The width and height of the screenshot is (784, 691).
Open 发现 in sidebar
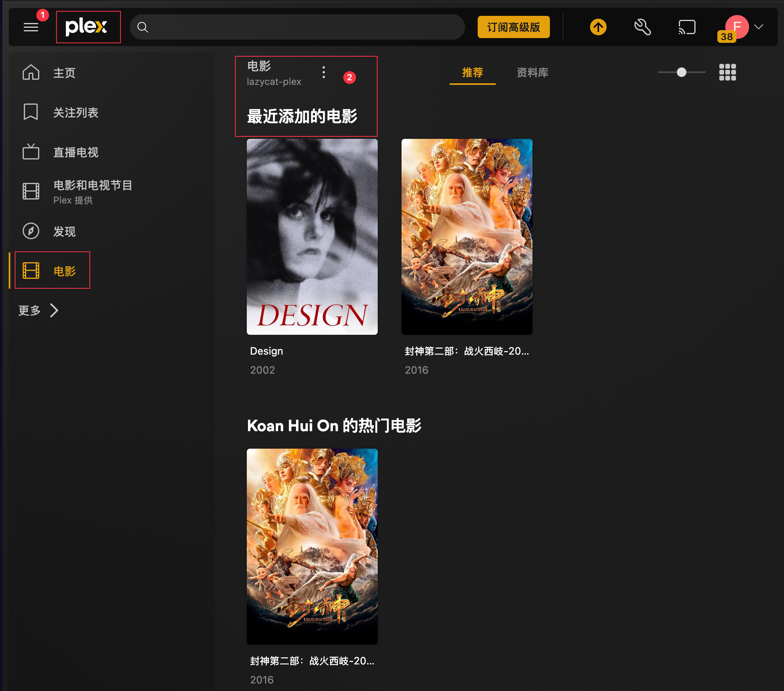pyautogui.click(x=64, y=232)
